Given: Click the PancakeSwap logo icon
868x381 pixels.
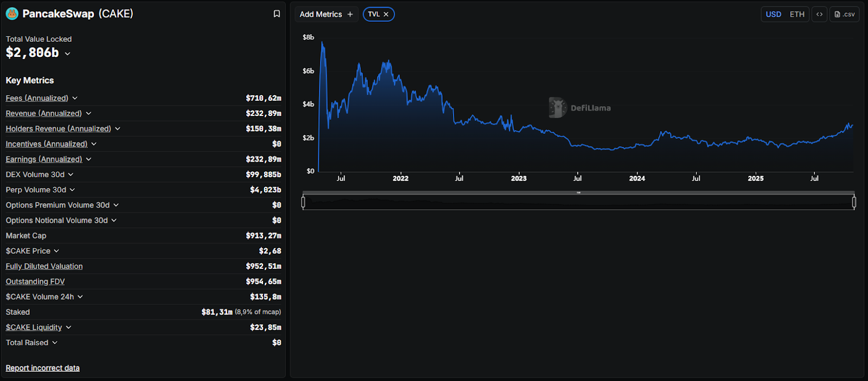Looking at the screenshot, I should click(12, 14).
